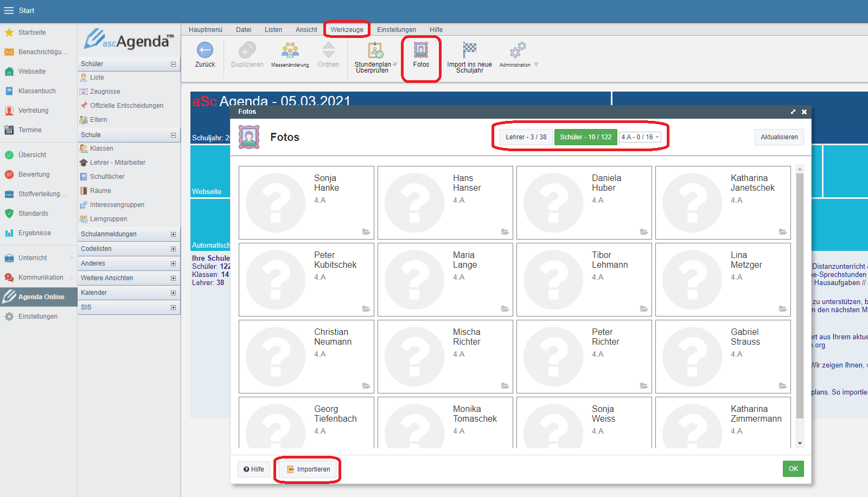Open Einstellungen gear in left sidebar
Image resolution: width=868 pixels, height=497 pixels.
tap(9, 317)
